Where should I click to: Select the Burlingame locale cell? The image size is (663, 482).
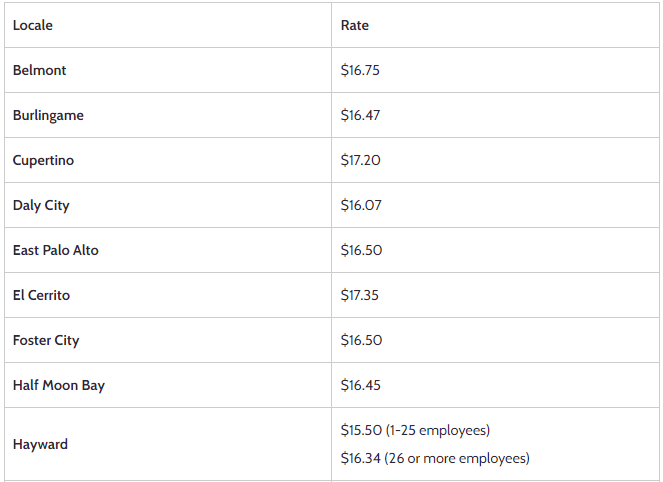tap(48, 115)
